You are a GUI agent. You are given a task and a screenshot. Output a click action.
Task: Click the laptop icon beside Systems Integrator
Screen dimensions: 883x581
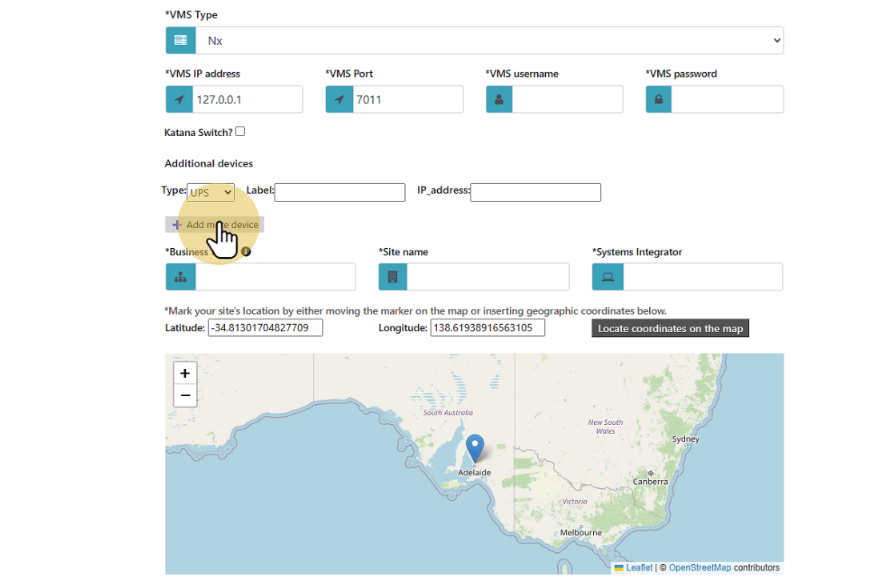[x=607, y=277]
